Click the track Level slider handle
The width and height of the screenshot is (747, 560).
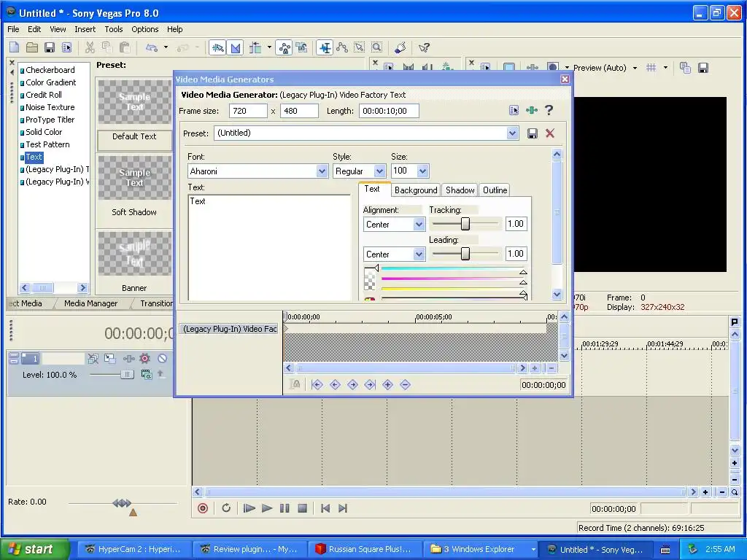click(x=127, y=375)
